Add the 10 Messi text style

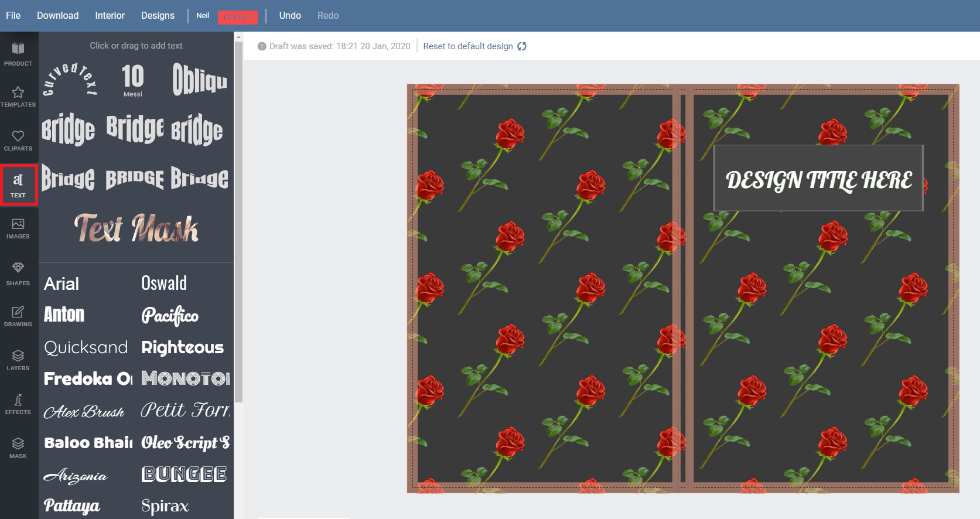(x=133, y=80)
